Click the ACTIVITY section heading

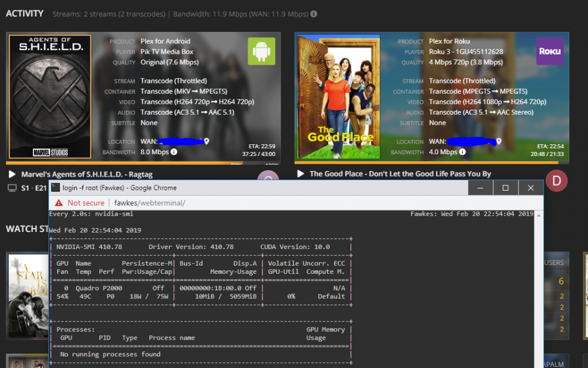25,14
